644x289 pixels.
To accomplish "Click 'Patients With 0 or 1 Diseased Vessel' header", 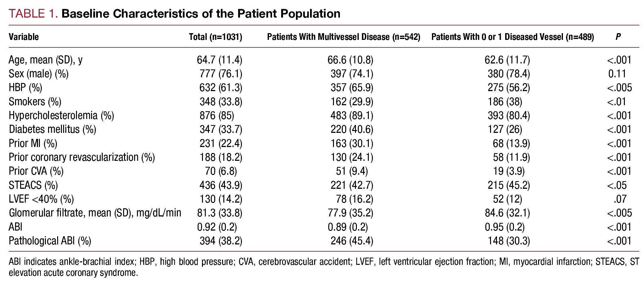I will pos(512,37).
